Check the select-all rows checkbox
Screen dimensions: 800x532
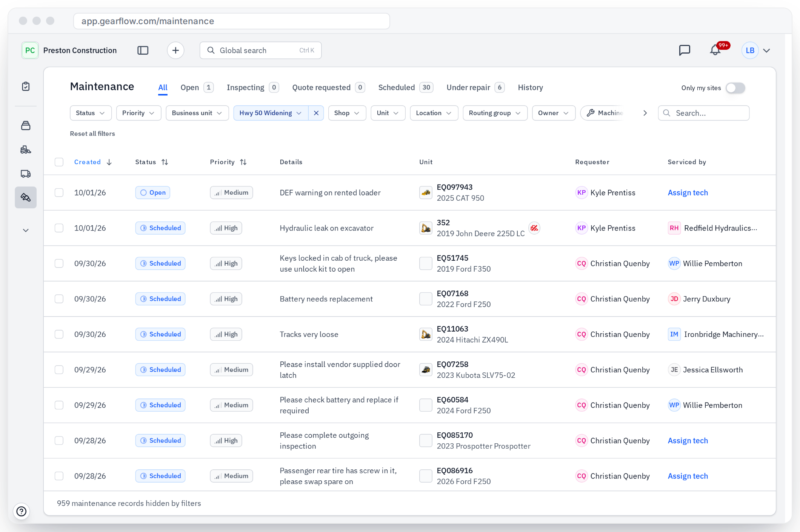[x=59, y=162]
